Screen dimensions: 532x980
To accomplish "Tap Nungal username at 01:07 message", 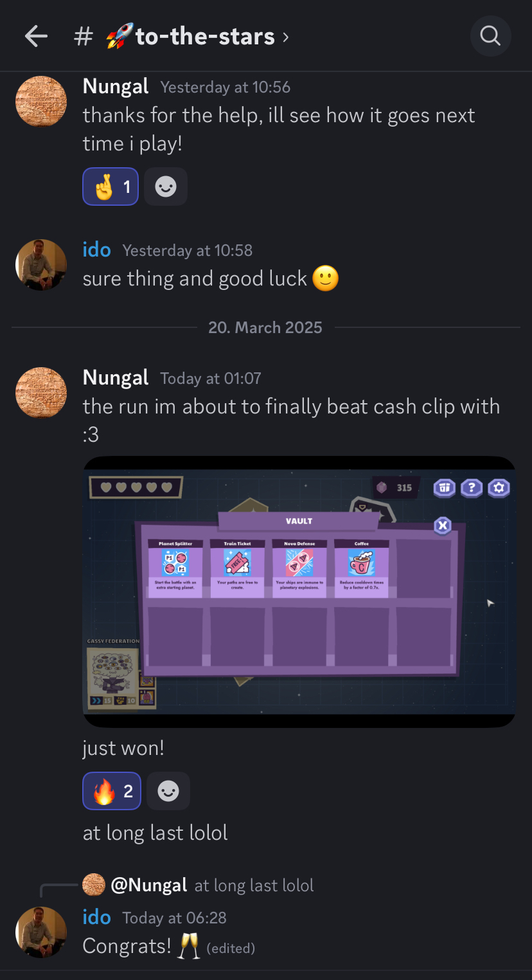I will point(116,377).
